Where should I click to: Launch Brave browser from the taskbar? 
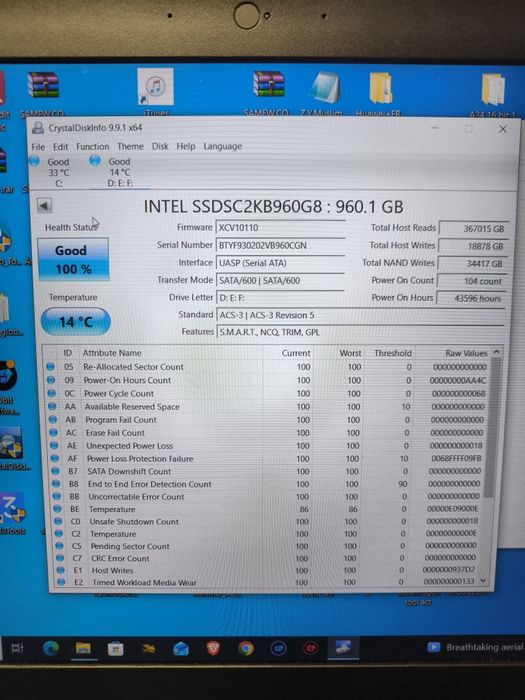(213, 648)
